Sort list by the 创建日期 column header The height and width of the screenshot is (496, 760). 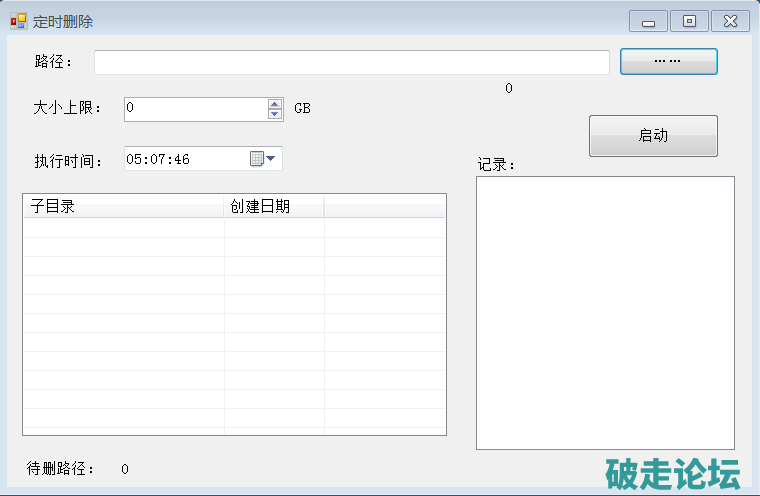coord(273,207)
